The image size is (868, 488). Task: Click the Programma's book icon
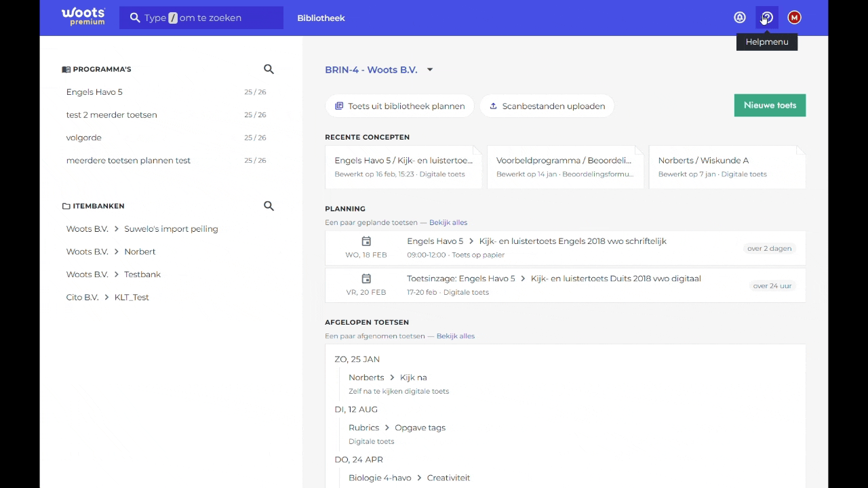[66, 69]
